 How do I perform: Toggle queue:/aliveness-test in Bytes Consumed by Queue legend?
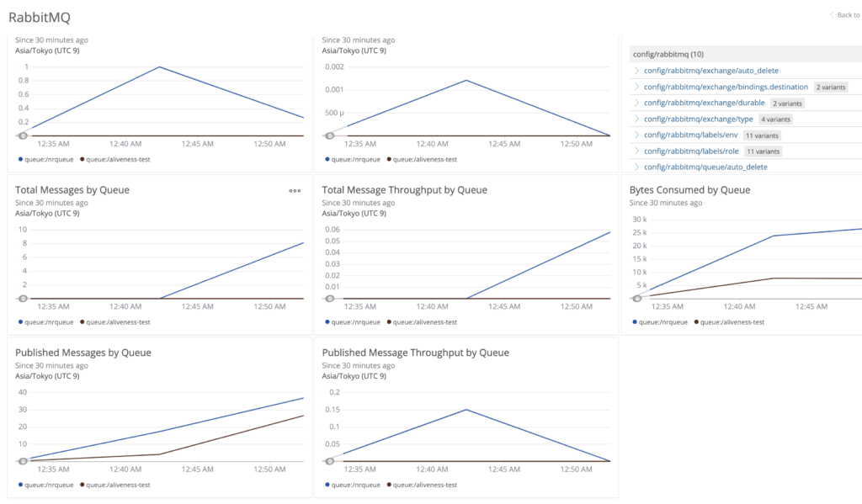pos(729,322)
